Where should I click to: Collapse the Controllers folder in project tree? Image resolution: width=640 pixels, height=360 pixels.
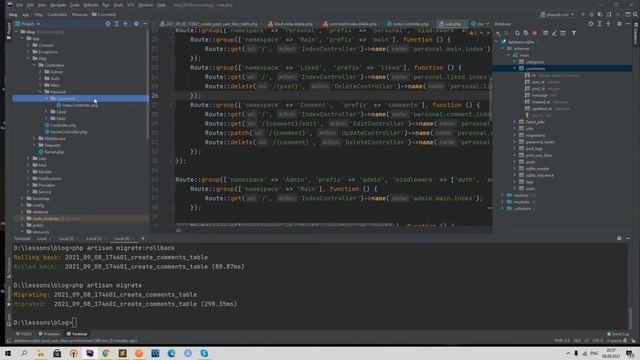(35, 65)
